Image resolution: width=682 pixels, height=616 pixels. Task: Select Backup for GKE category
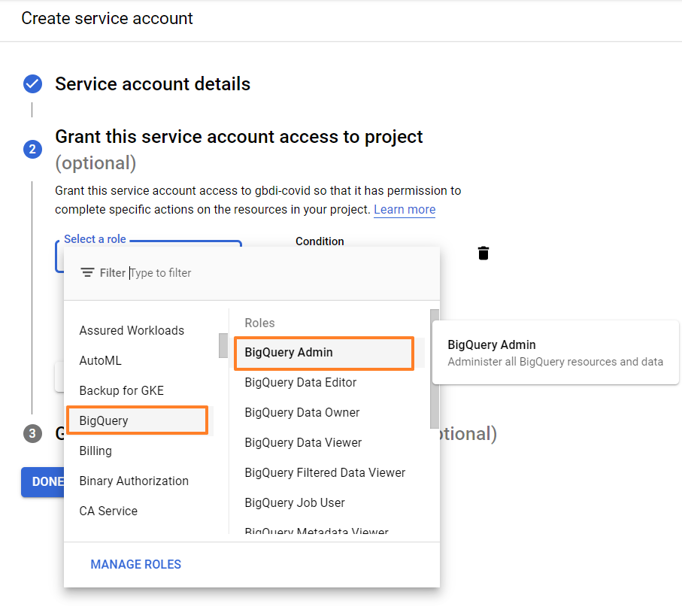[121, 390]
